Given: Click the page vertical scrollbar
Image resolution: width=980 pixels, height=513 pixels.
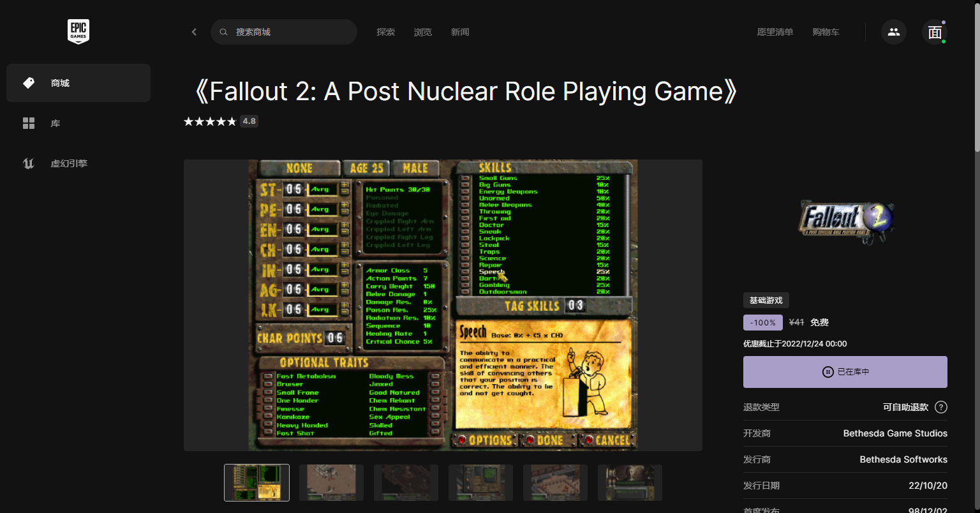Looking at the screenshot, I should pyautogui.click(x=976, y=77).
